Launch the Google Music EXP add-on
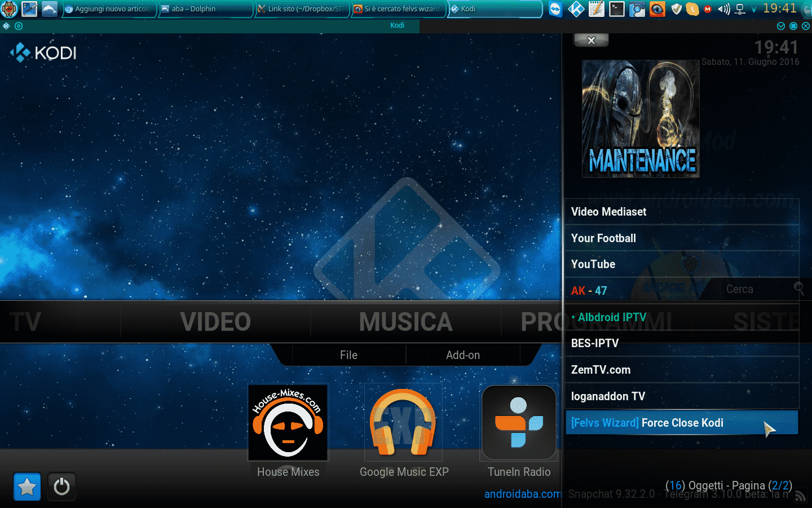812x508 pixels. (403, 423)
